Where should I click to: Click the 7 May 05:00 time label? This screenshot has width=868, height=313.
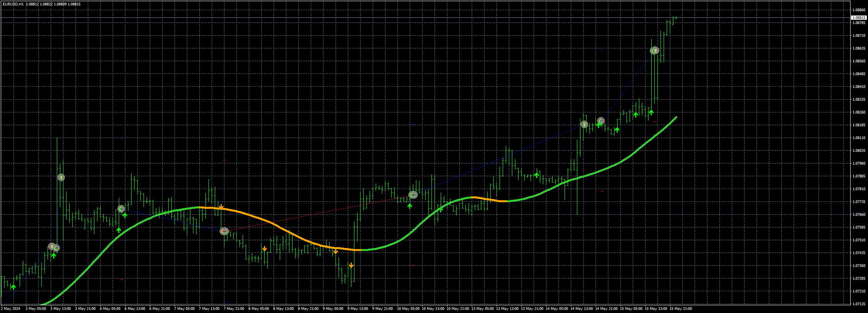[x=184, y=309]
